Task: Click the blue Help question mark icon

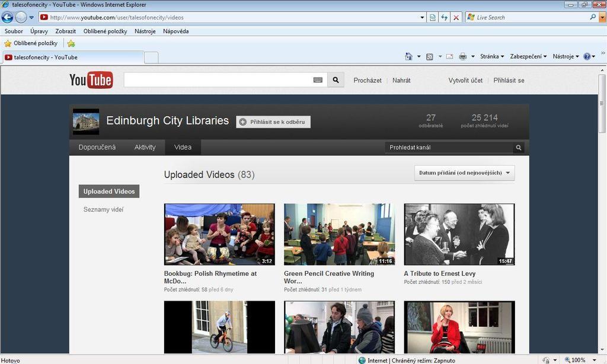Action: point(587,56)
